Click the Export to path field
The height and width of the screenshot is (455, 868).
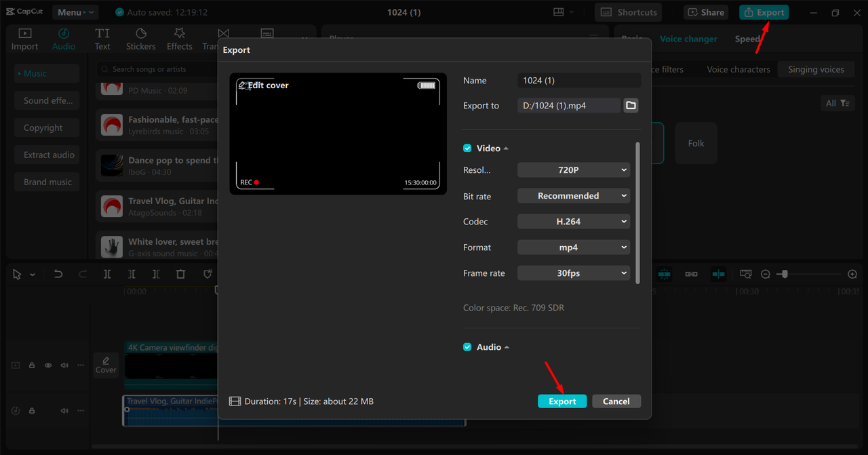click(x=569, y=105)
